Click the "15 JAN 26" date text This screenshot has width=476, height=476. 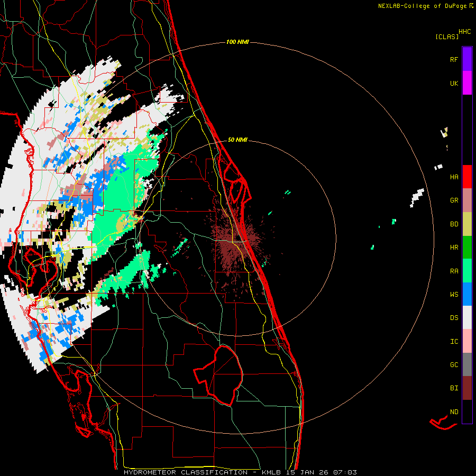click(307, 472)
